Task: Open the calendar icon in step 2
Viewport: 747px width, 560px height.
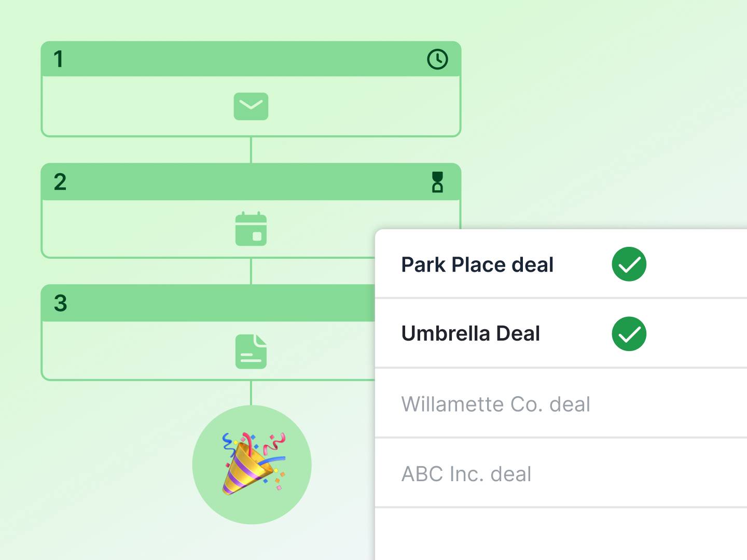Action: click(251, 229)
